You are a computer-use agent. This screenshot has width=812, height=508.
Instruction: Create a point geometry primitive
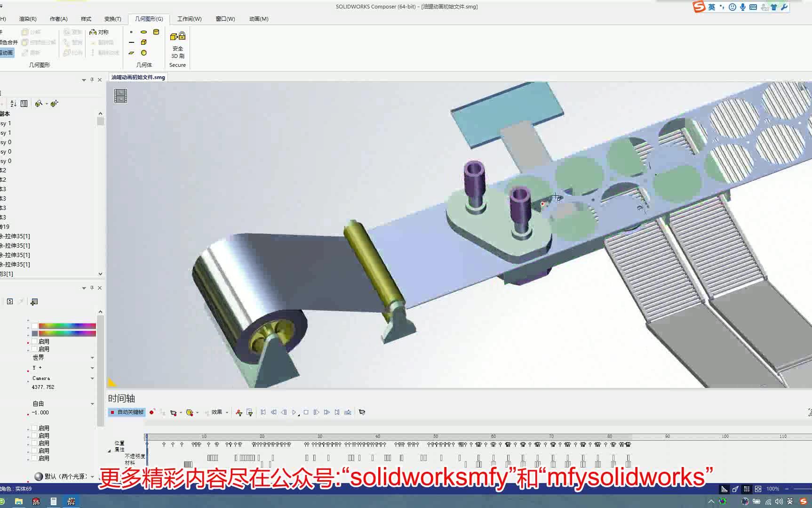[x=131, y=32]
